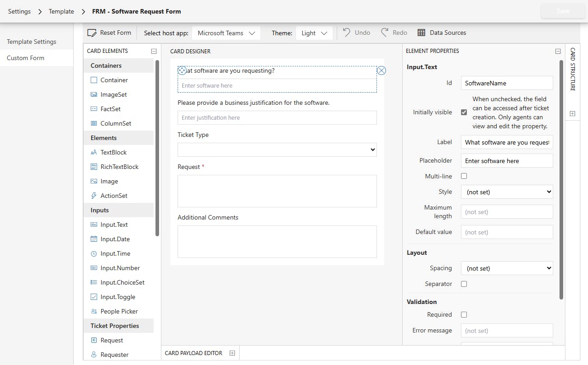Select Custom Form in sidebar
588x365 pixels.
(x=25, y=58)
